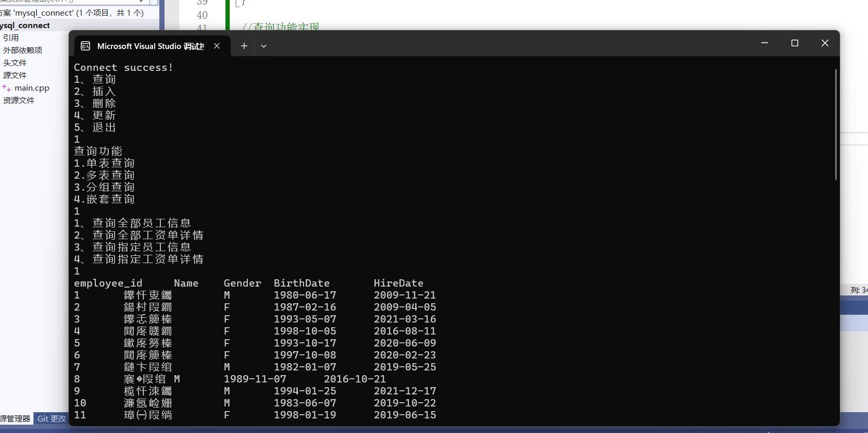Switch to the 资源管理器 tab at bottom

15,418
